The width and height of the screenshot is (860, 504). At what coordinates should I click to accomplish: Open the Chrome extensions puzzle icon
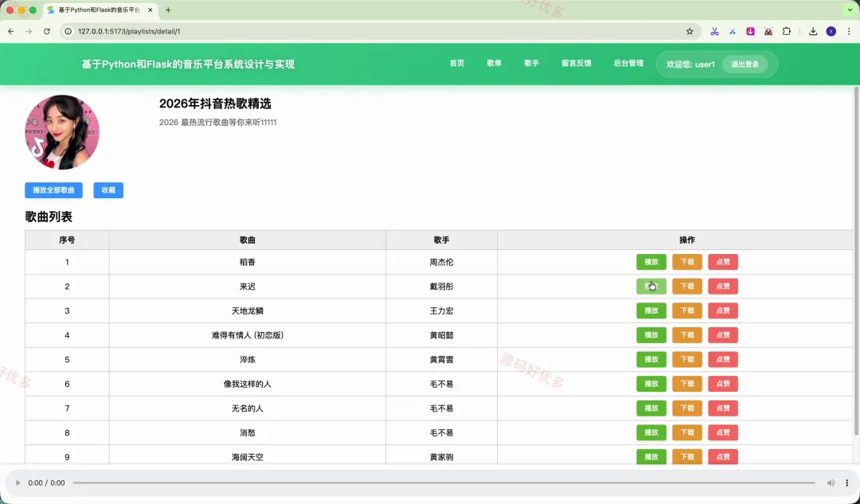787,31
